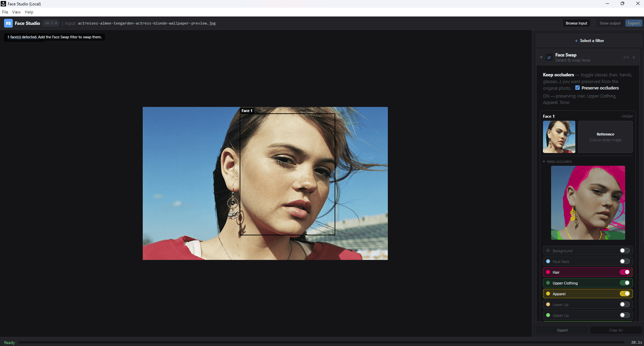
Task: Open the View menu
Action: pos(16,12)
